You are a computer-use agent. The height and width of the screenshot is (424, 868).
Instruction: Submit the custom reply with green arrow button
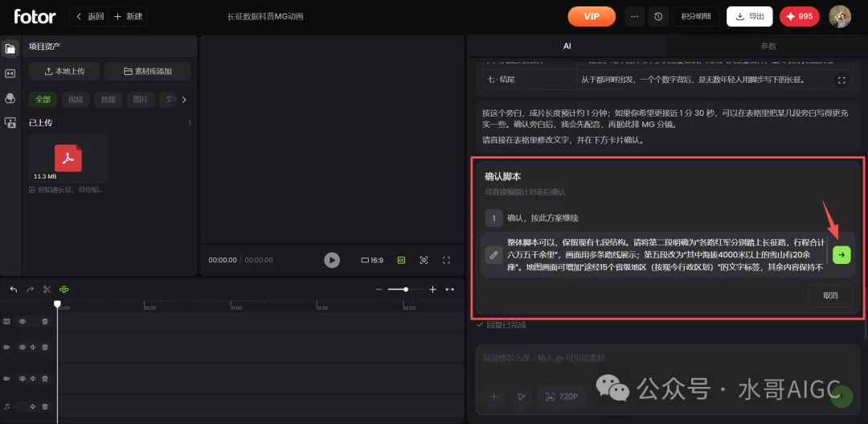(841, 255)
